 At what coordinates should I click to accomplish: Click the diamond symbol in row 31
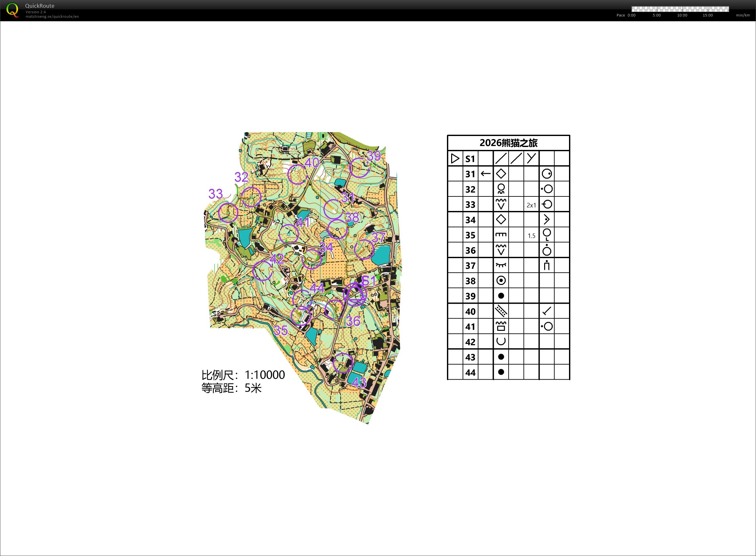(x=501, y=174)
